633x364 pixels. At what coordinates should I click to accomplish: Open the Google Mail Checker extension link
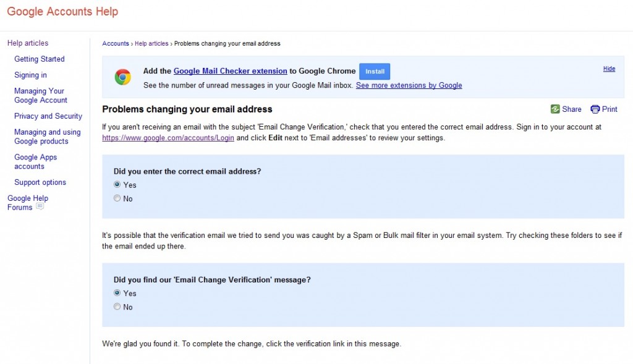coord(230,71)
